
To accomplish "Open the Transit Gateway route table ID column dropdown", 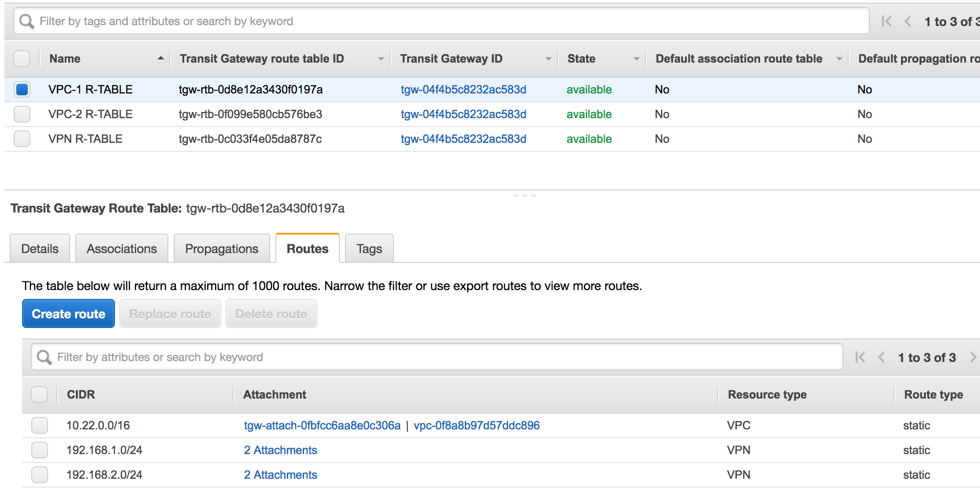I will (381, 59).
